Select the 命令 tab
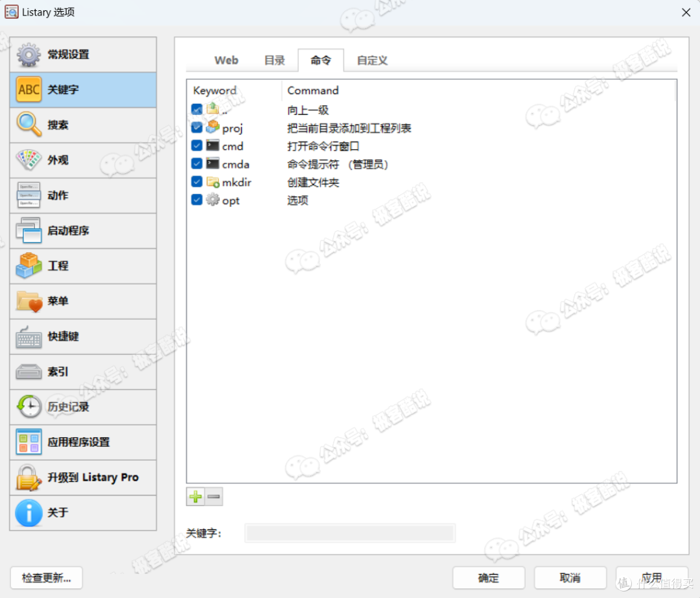 point(321,60)
